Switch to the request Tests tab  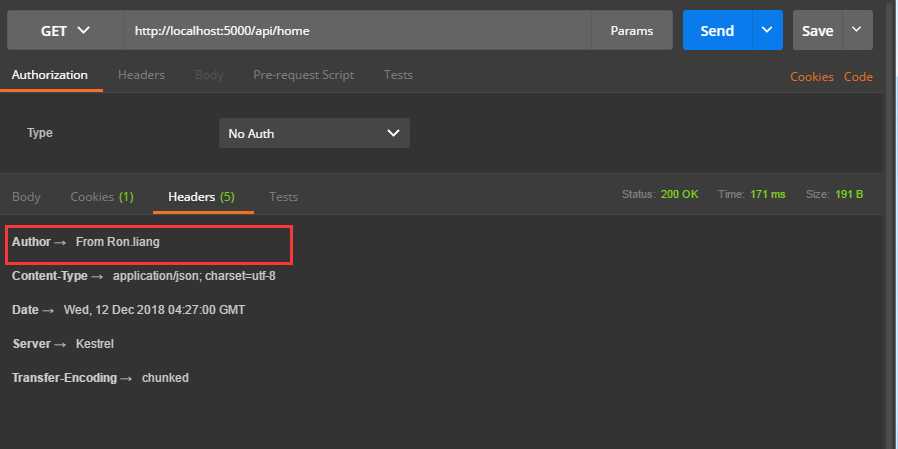pos(398,75)
